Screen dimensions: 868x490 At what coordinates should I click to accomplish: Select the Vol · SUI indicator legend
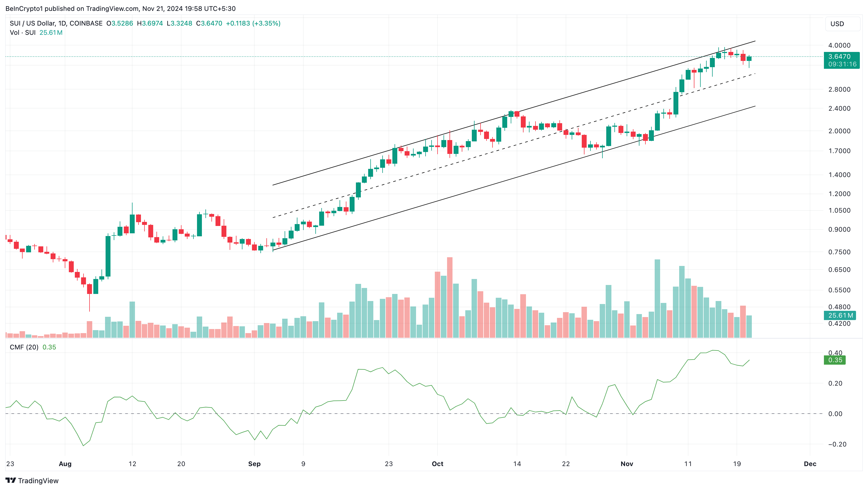[x=23, y=33]
